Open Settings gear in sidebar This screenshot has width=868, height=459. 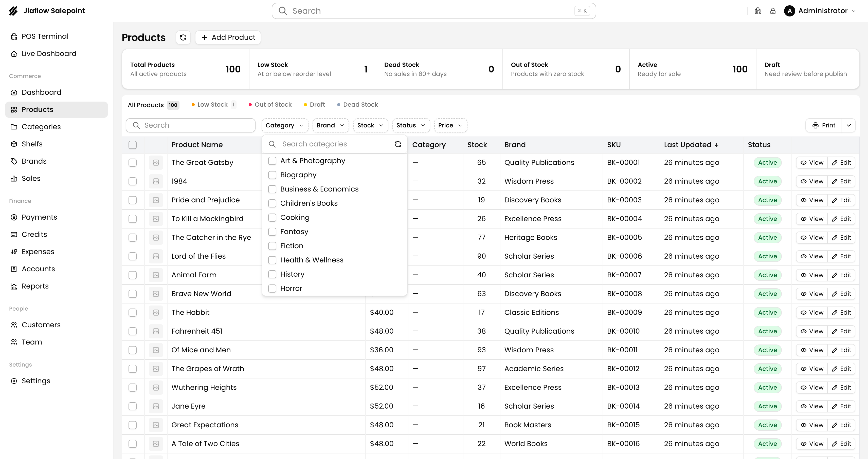[14, 381]
